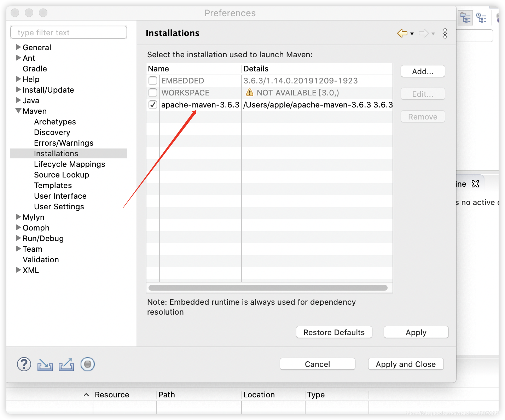Click the second tree icon in Eclipse toolbar

tap(481, 18)
